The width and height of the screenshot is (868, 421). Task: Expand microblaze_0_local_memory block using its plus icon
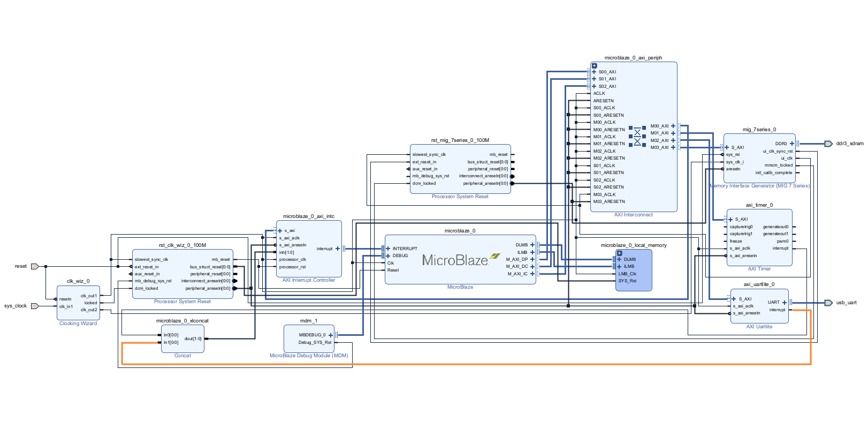click(619, 253)
